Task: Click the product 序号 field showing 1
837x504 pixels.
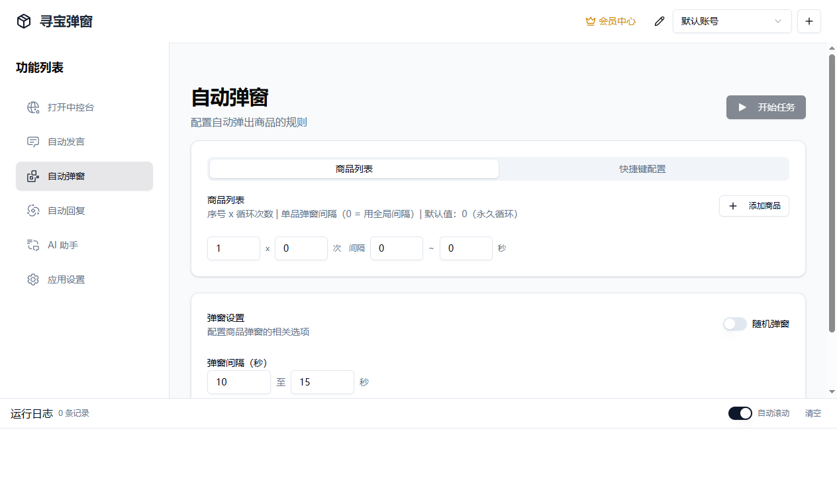Action: 234,248
